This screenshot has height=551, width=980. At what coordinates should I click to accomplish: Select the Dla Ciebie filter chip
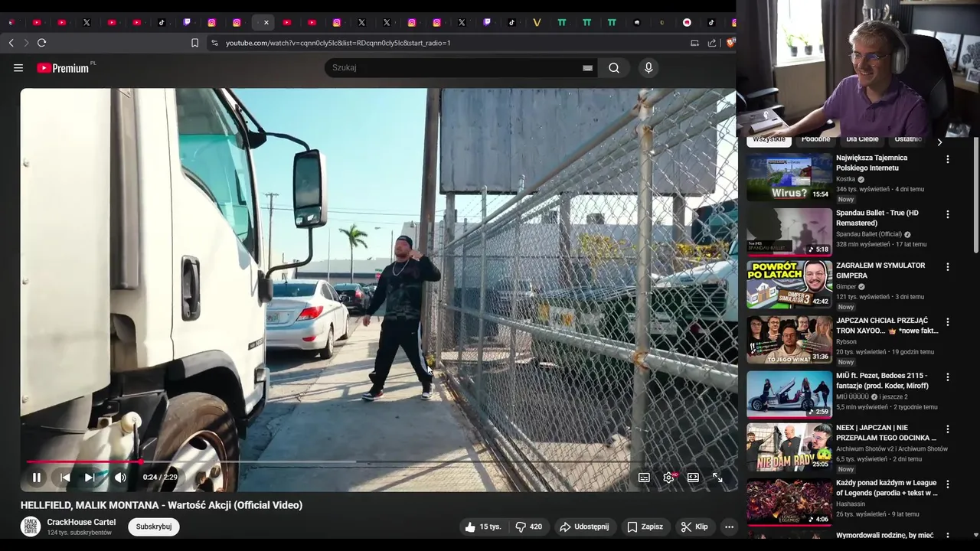pos(862,140)
